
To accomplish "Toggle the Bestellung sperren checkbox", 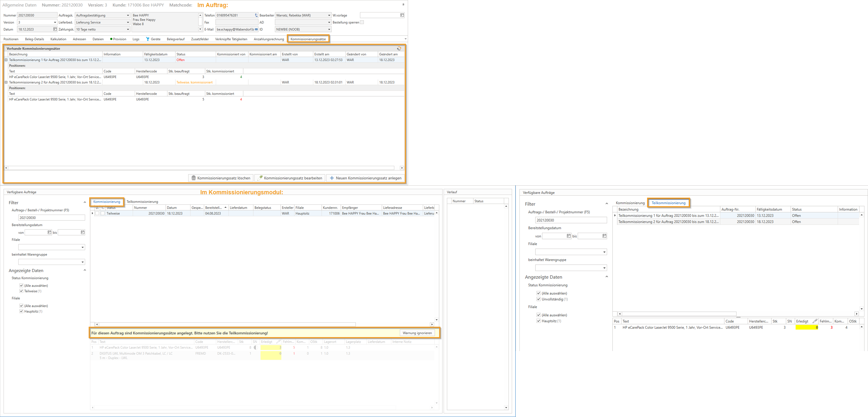I will pyautogui.click(x=362, y=23).
